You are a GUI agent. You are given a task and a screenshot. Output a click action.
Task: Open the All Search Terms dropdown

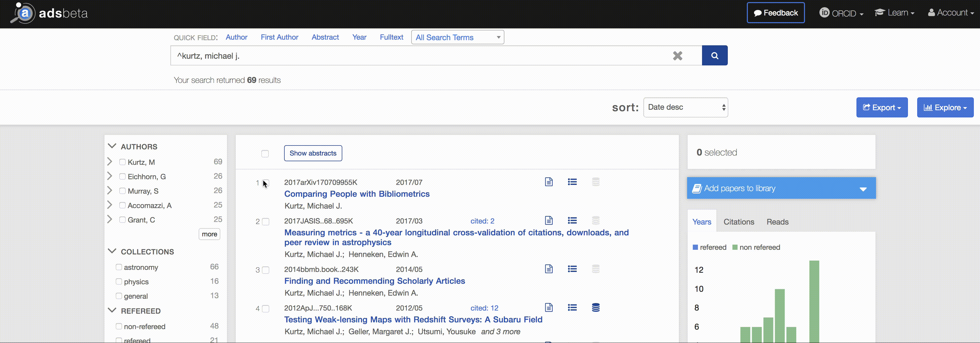click(x=457, y=37)
